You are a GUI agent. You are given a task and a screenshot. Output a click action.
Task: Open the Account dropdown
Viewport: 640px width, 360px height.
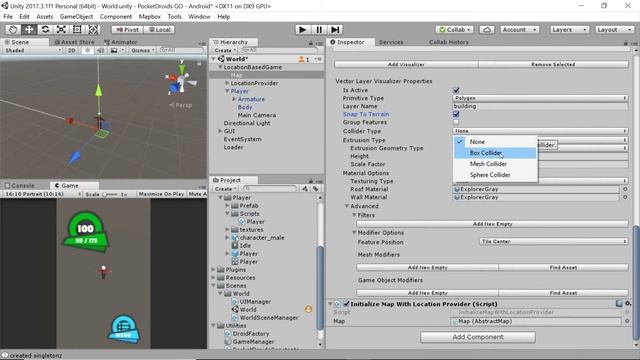[519, 29]
